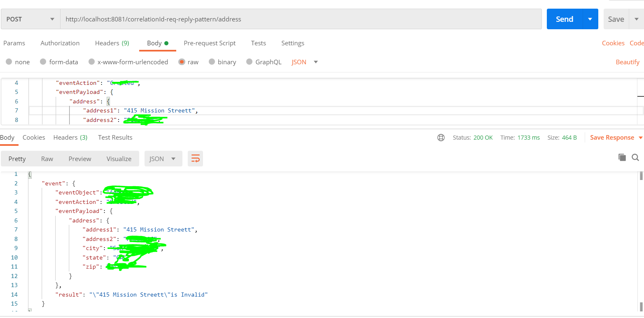This screenshot has height=318, width=644.
Task: Open the Cookies link at top right
Action: (613, 43)
